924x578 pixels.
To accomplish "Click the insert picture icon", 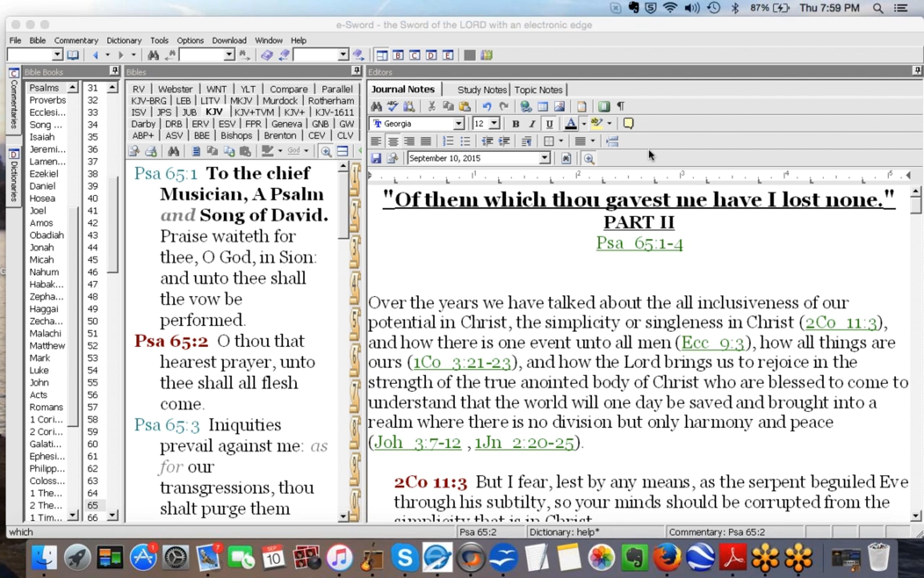I will (x=559, y=106).
